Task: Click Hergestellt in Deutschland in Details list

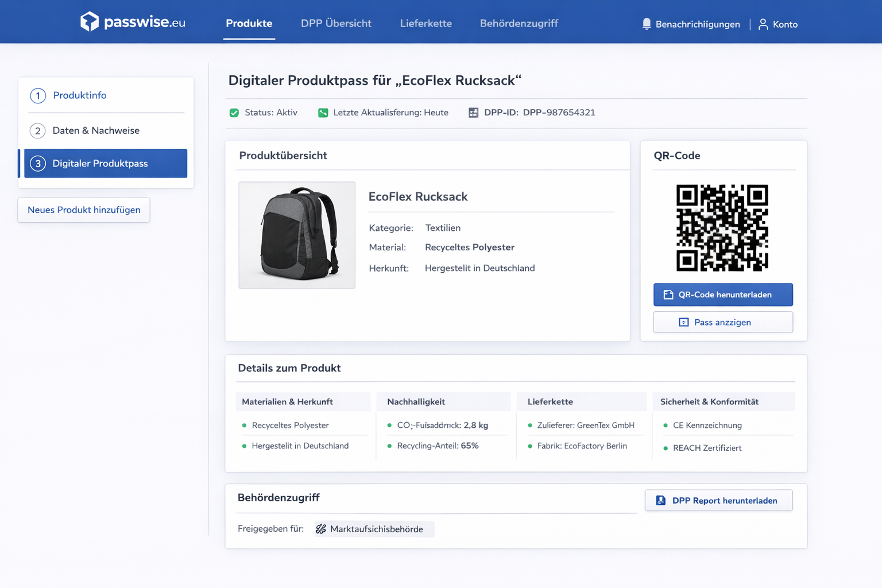Action: (300, 446)
